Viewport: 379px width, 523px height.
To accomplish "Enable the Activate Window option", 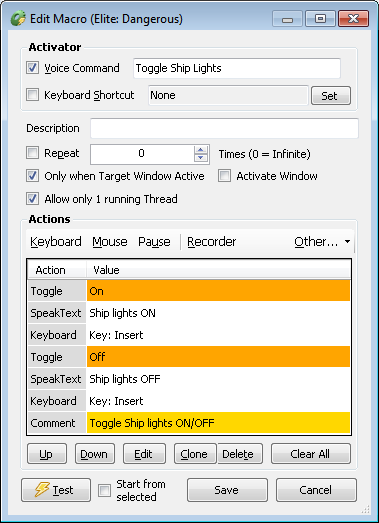I will coord(225,176).
